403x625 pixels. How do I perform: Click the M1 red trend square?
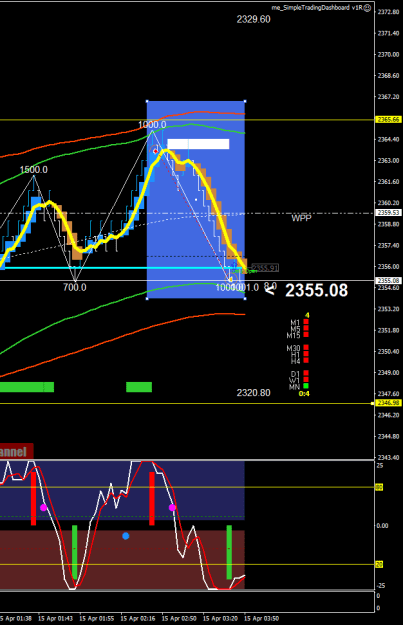click(306, 322)
